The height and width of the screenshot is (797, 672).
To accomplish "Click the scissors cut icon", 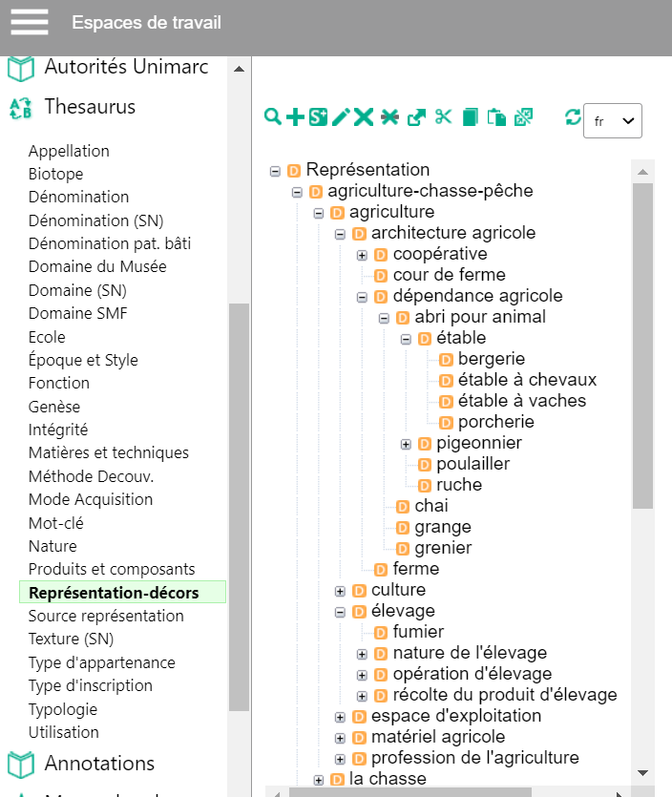I will (443, 116).
